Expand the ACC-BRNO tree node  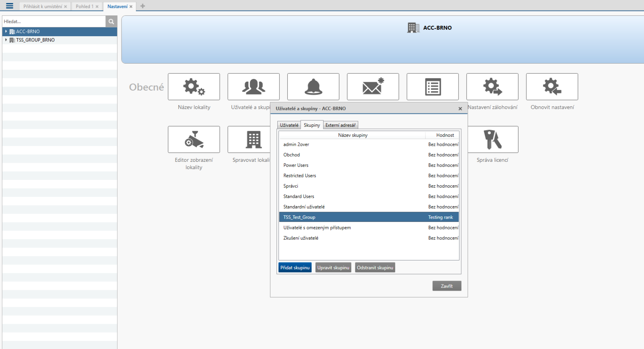point(6,31)
